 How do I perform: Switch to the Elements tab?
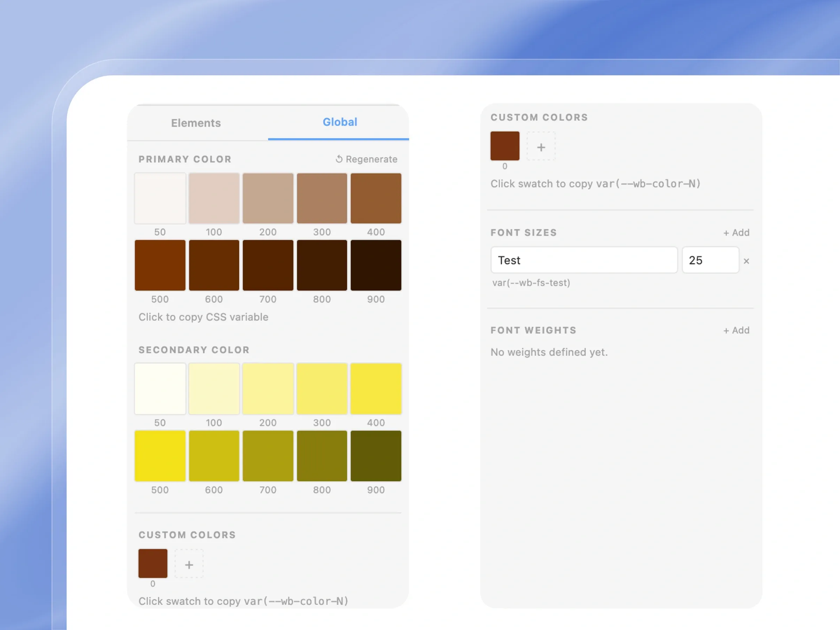pos(196,123)
